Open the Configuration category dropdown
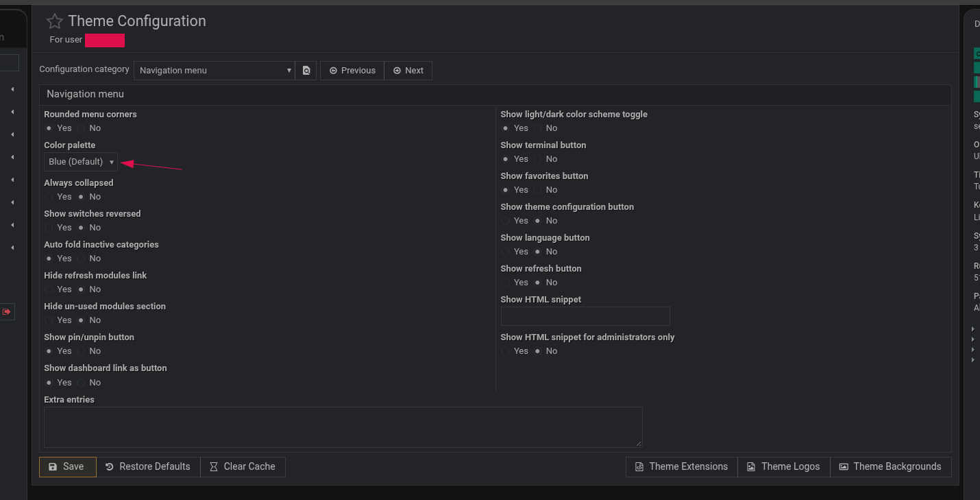The image size is (980, 500). 215,71
